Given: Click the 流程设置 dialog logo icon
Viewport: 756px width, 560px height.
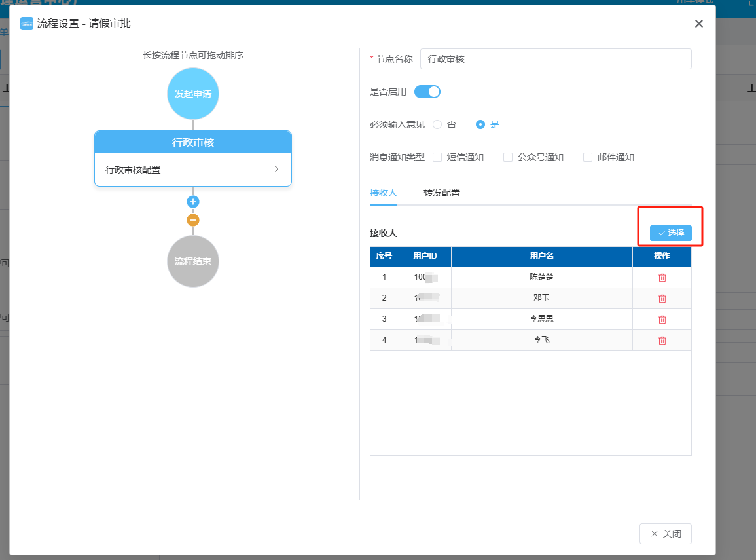Looking at the screenshot, I should coord(27,24).
